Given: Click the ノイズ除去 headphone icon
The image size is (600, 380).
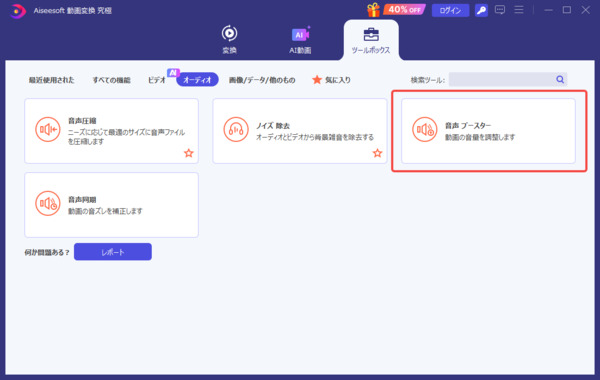Looking at the screenshot, I should tap(236, 129).
